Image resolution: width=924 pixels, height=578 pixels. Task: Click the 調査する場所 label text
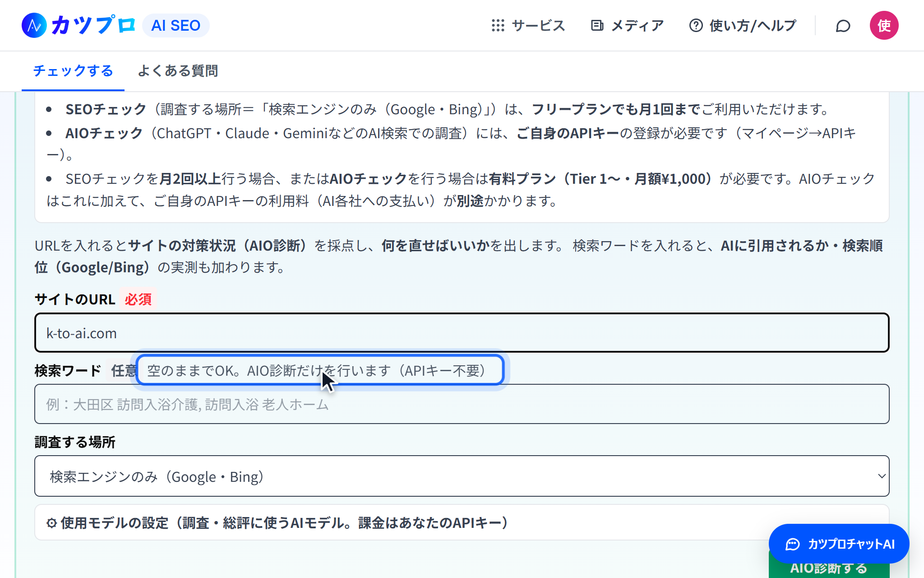tap(75, 442)
